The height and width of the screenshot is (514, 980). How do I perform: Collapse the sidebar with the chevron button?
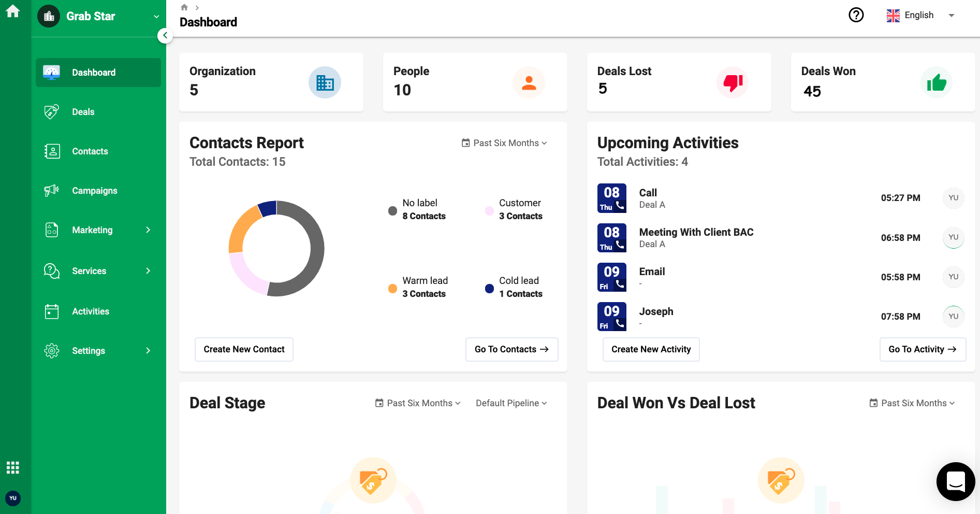[x=165, y=35]
